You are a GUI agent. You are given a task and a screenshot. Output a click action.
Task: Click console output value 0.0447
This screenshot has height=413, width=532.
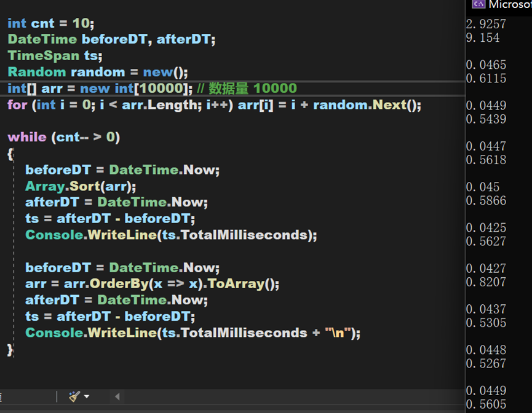[x=486, y=146]
